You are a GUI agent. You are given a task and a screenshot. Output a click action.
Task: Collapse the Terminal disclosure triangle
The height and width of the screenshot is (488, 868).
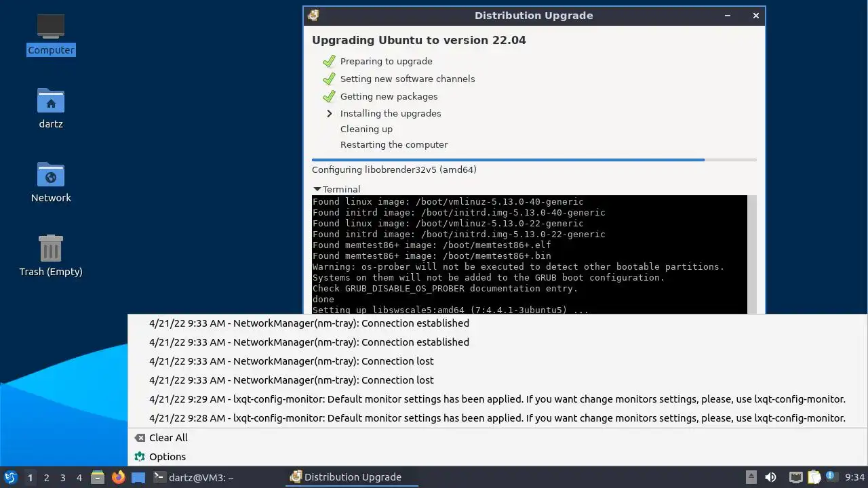tap(317, 190)
